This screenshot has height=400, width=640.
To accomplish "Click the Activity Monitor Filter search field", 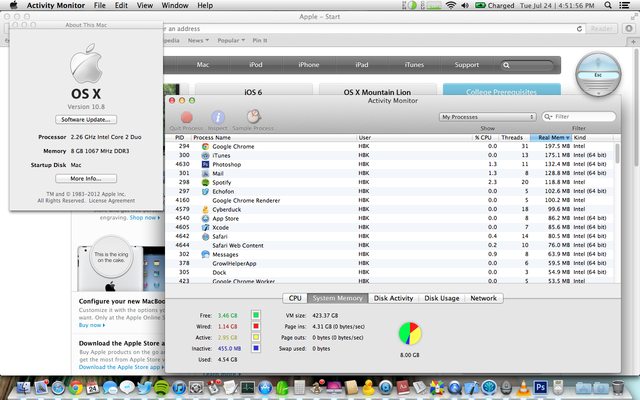I will coord(579,117).
